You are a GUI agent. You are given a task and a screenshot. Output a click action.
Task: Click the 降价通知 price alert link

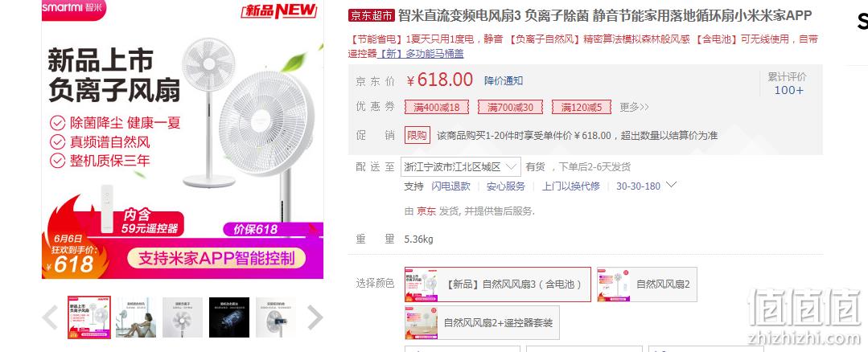504,80
